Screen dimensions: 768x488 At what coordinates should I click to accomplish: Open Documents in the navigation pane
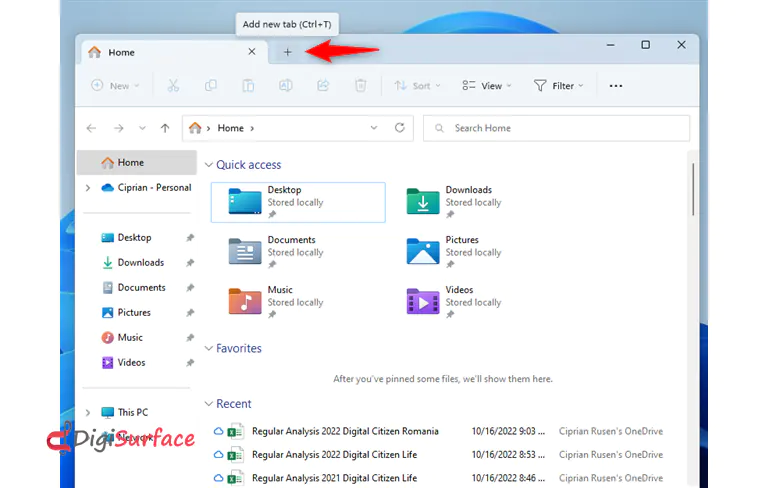(x=134, y=288)
